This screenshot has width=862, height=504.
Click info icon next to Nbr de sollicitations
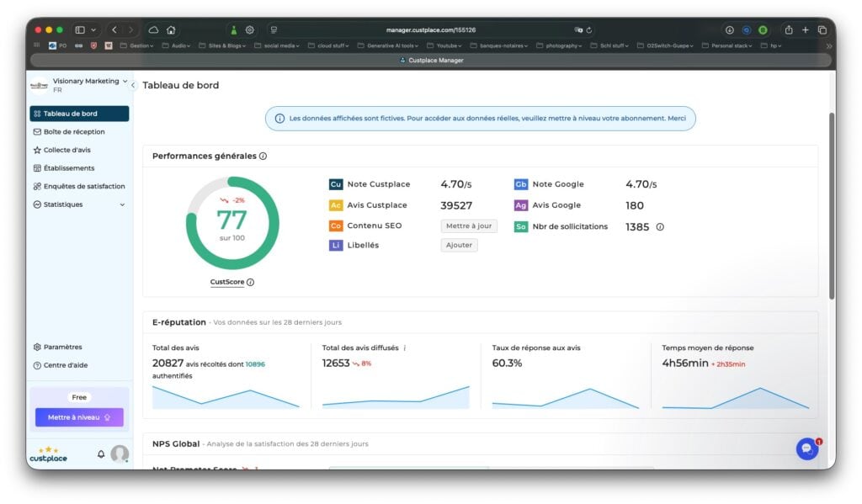[x=660, y=226]
